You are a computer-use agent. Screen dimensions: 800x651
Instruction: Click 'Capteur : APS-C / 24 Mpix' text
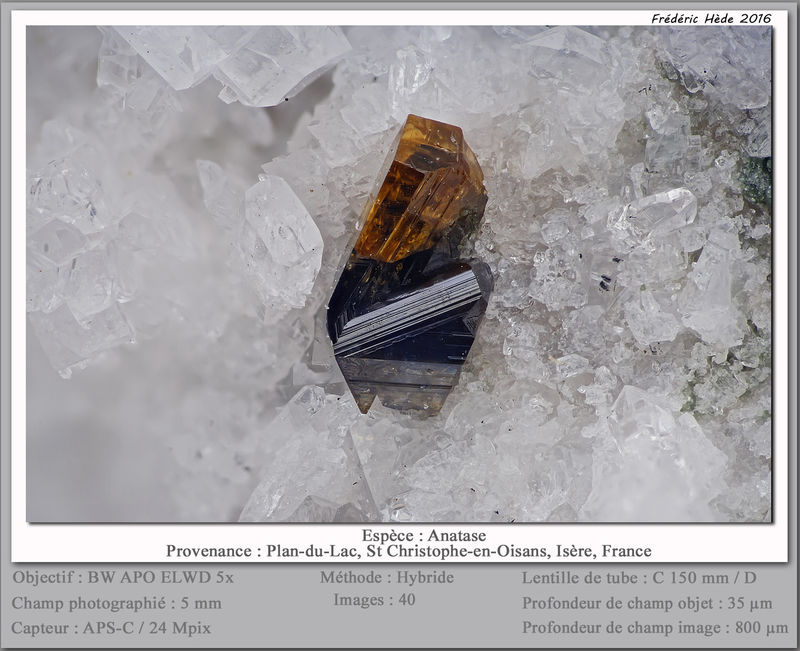tap(111, 628)
